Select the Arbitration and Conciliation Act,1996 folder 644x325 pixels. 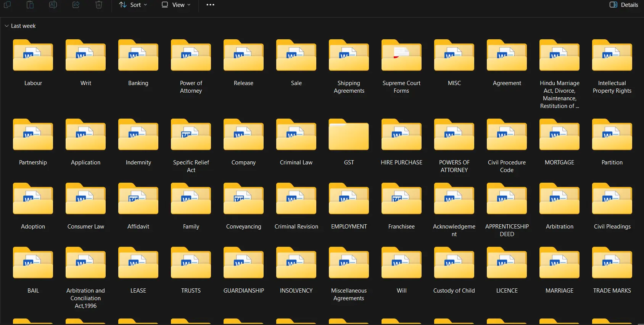coord(85,264)
